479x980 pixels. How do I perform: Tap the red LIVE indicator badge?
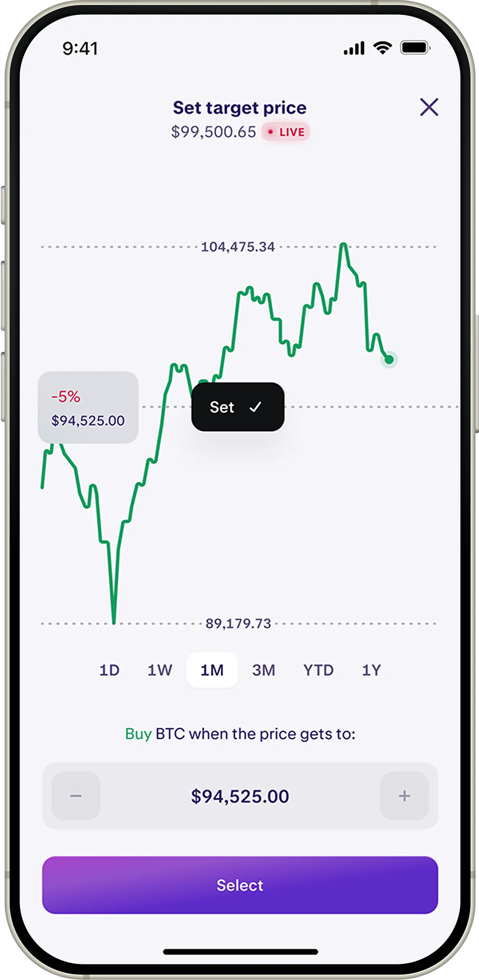(286, 132)
